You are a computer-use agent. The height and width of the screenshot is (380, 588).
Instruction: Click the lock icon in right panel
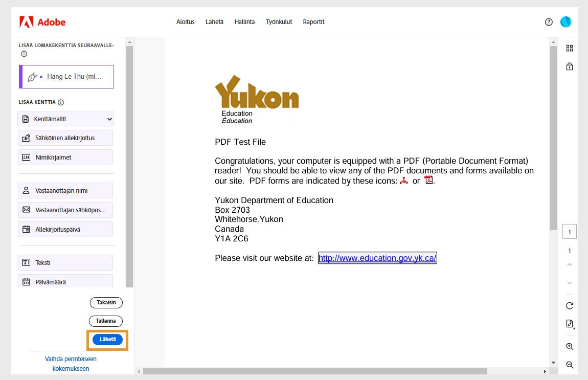coord(570,66)
